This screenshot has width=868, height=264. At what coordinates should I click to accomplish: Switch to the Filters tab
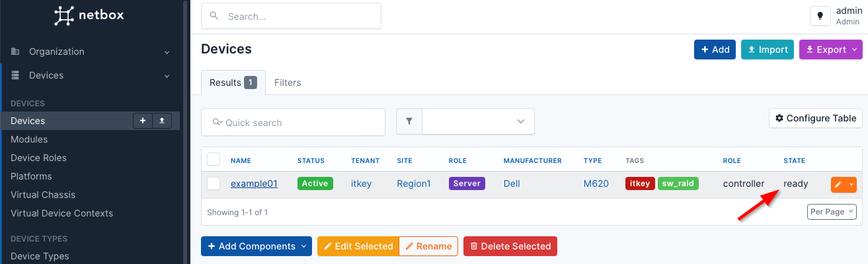(288, 82)
